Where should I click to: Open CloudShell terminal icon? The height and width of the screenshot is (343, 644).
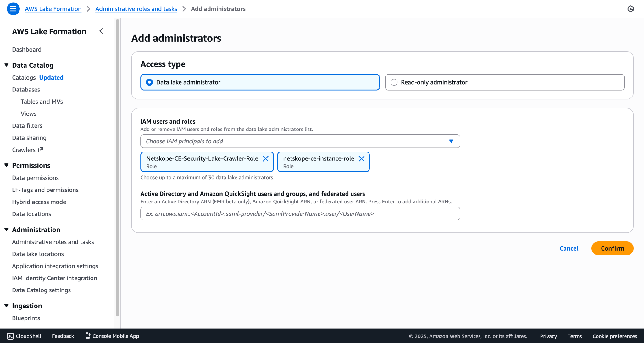pos(10,336)
